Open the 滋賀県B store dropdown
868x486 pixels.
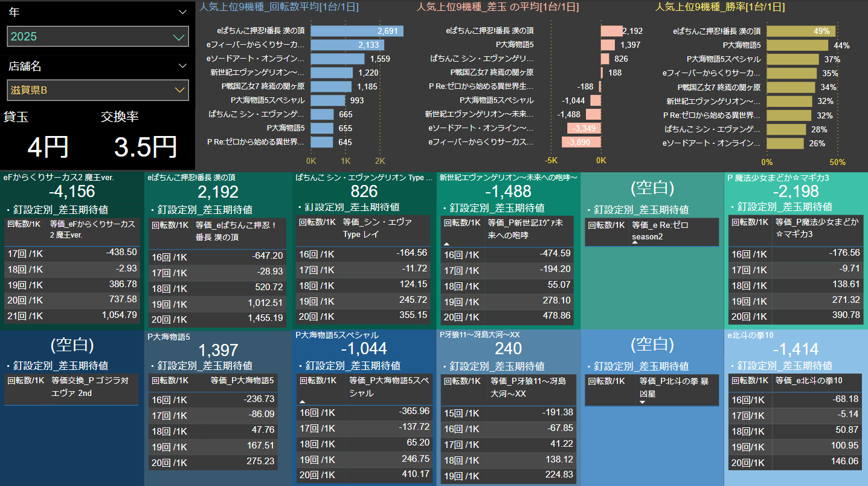click(x=98, y=91)
